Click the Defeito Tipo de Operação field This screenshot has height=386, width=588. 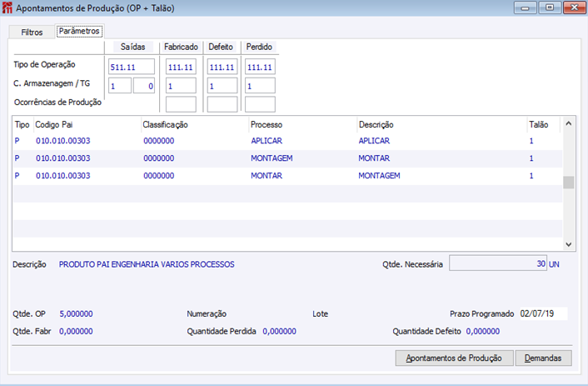coord(222,67)
